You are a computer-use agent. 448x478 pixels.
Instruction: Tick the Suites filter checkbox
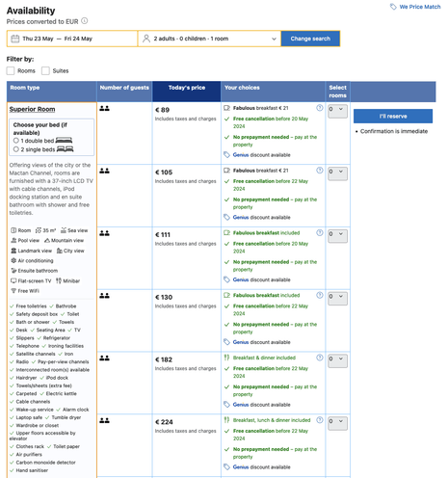(45, 70)
